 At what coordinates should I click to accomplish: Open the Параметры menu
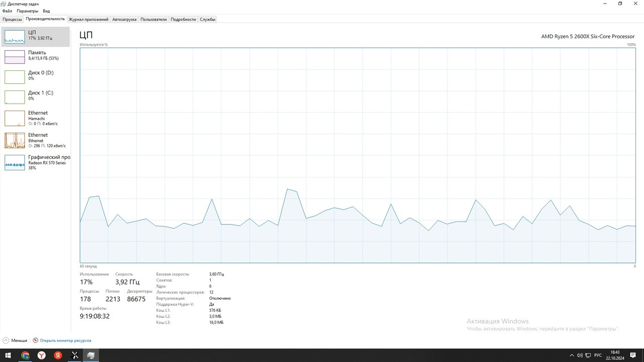pos(27,11)
